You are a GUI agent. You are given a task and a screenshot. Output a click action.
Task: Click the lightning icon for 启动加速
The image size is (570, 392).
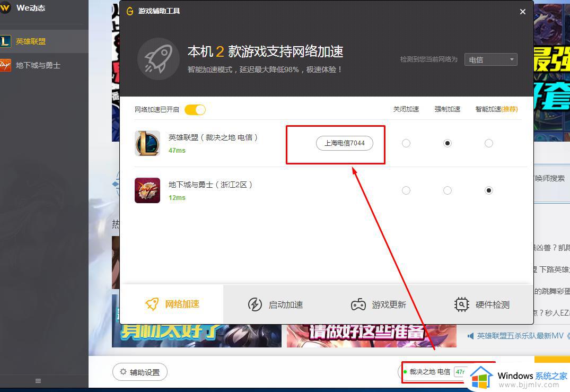click(x=255, y=304)
